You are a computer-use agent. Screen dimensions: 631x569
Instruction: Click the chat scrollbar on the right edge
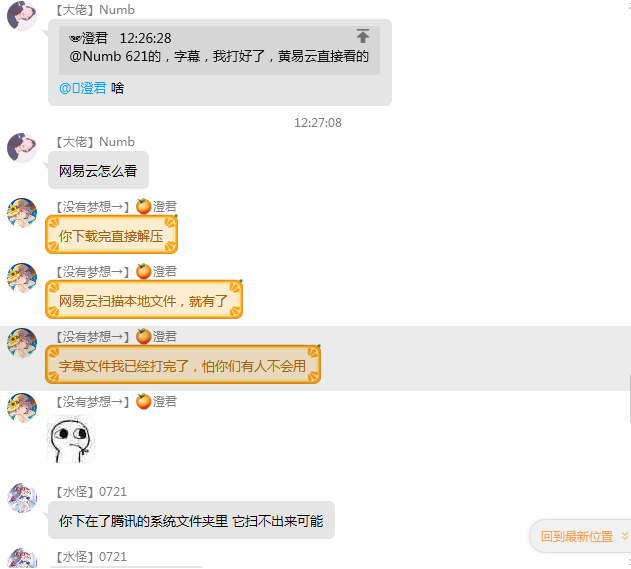point(629,398)
